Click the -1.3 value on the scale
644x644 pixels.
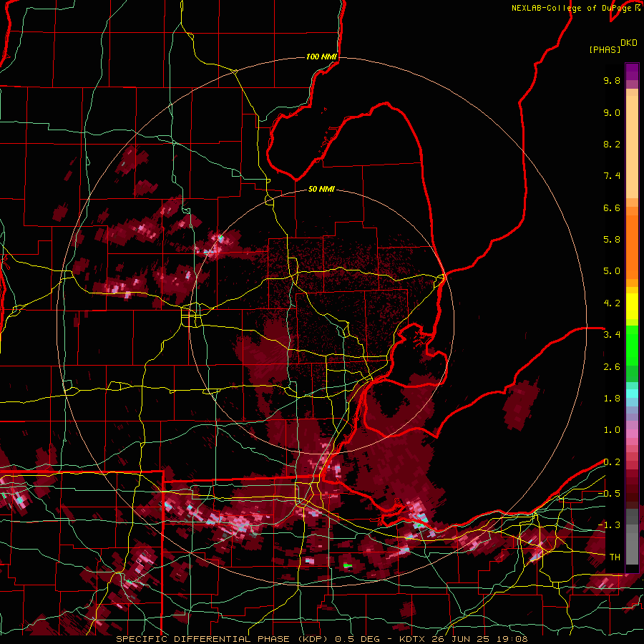pyautogui.click(x=609, y=525)
